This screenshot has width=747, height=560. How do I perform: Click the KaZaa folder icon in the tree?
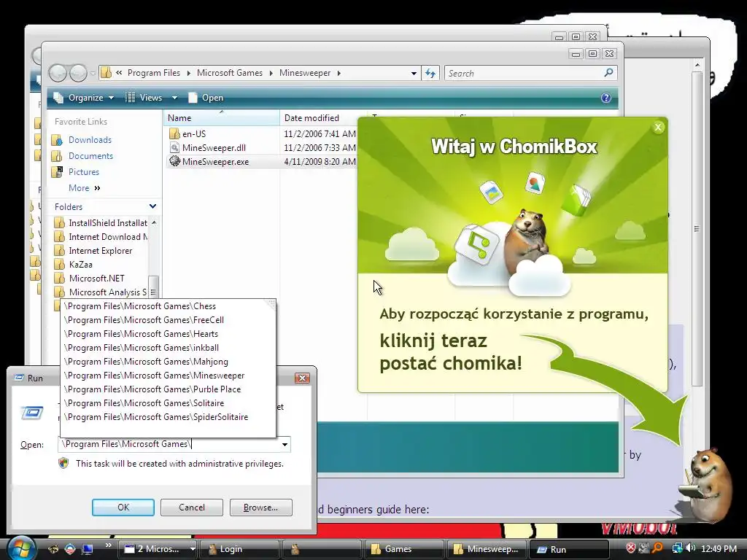pyautogui.click(x=59, y=264)
